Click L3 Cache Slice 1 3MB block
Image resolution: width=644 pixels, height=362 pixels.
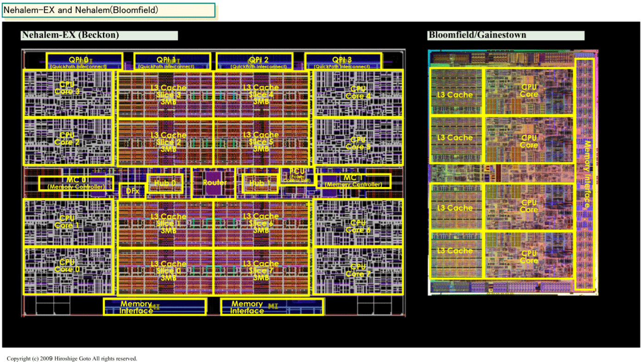165,224
